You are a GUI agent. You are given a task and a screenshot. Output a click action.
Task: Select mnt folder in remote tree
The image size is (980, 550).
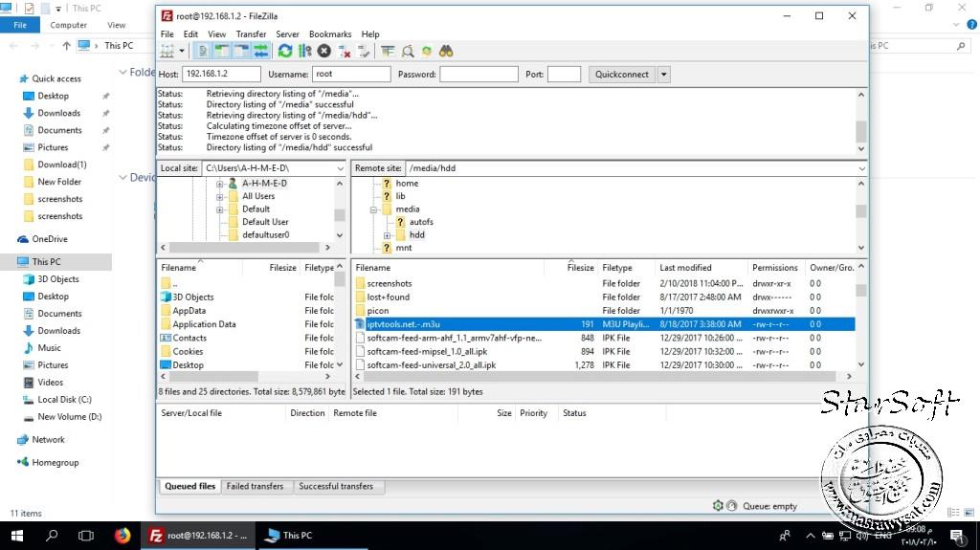(404, 248)
